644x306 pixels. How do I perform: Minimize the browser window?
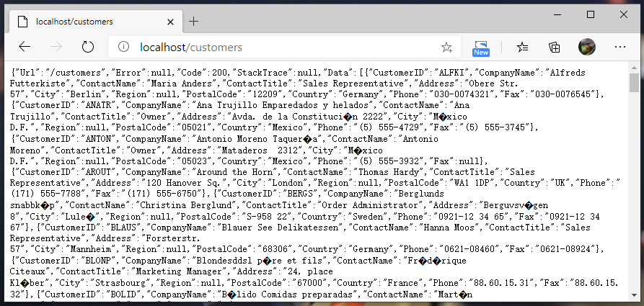point(557,15)
